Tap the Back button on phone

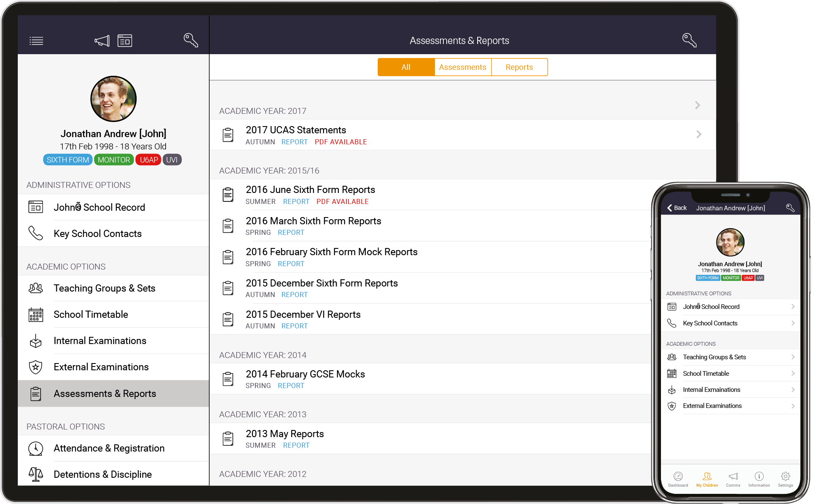click(x=677, y=208)
